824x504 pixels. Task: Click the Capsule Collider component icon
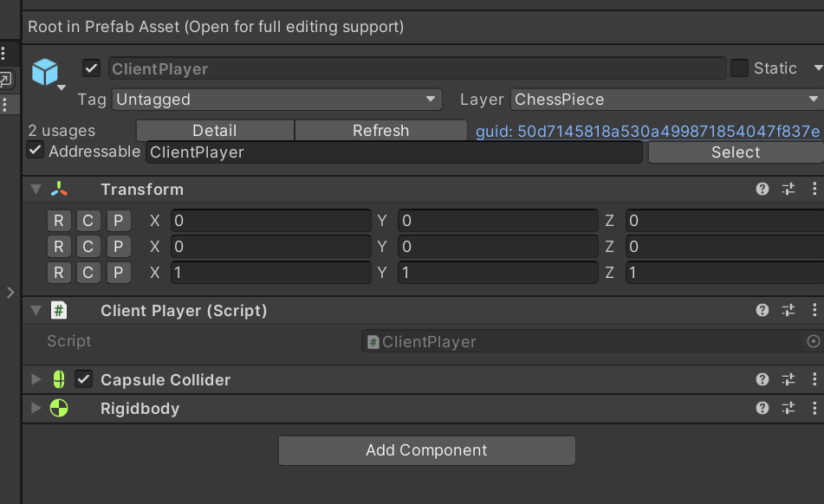tap(59, 379)
